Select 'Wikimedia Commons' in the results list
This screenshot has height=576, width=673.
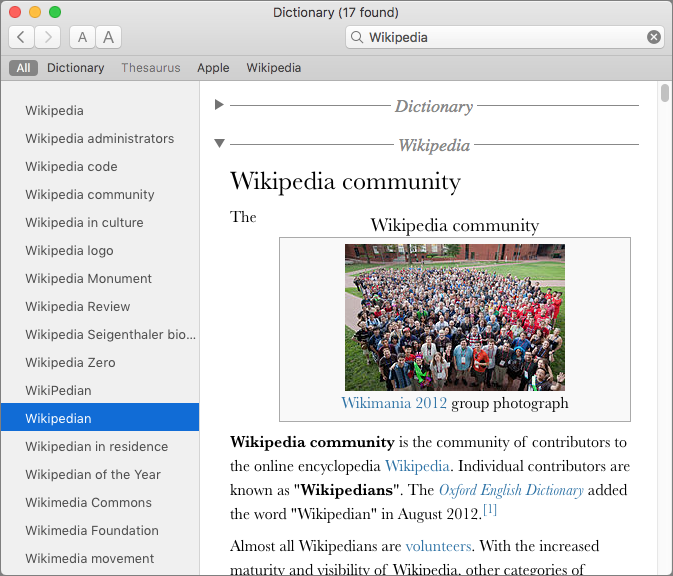click(100, 503)
